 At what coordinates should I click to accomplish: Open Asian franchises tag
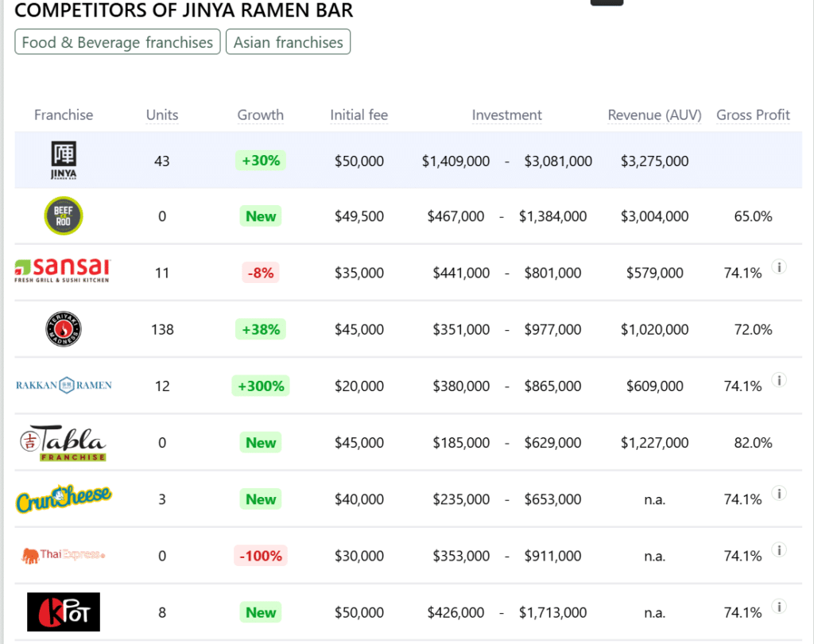[x=288, y=42]
